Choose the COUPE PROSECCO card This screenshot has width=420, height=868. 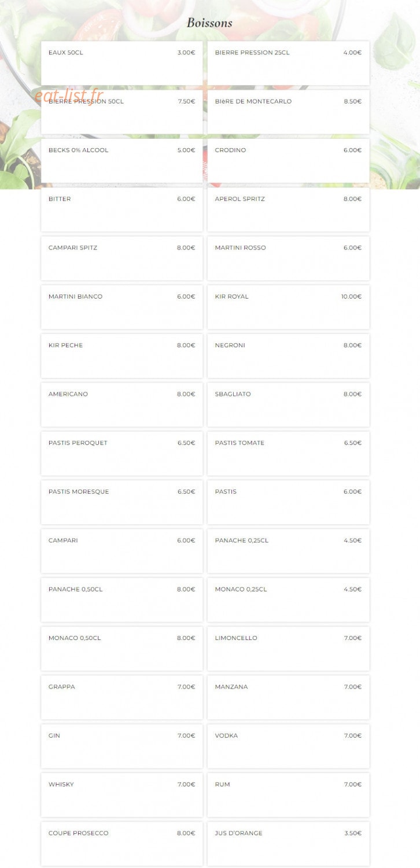click(x=122, y=844)
